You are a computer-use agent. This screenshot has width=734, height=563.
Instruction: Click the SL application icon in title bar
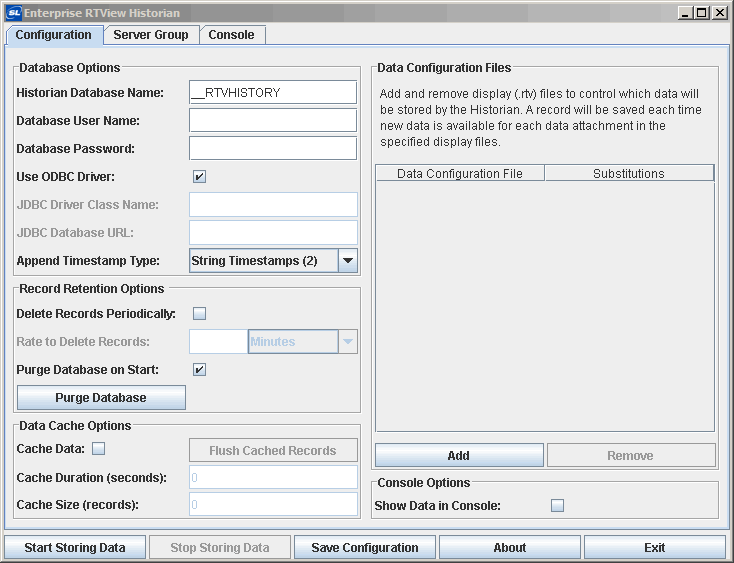(14, 13)
